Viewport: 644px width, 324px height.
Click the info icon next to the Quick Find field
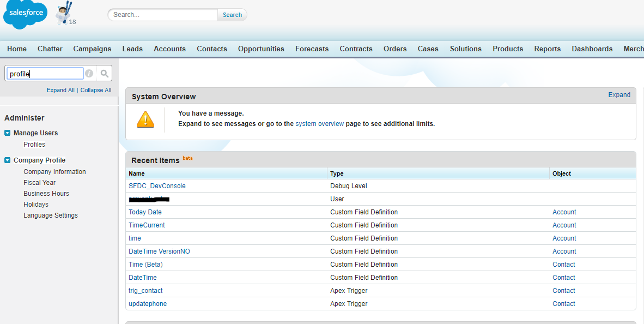coord(89,73)
